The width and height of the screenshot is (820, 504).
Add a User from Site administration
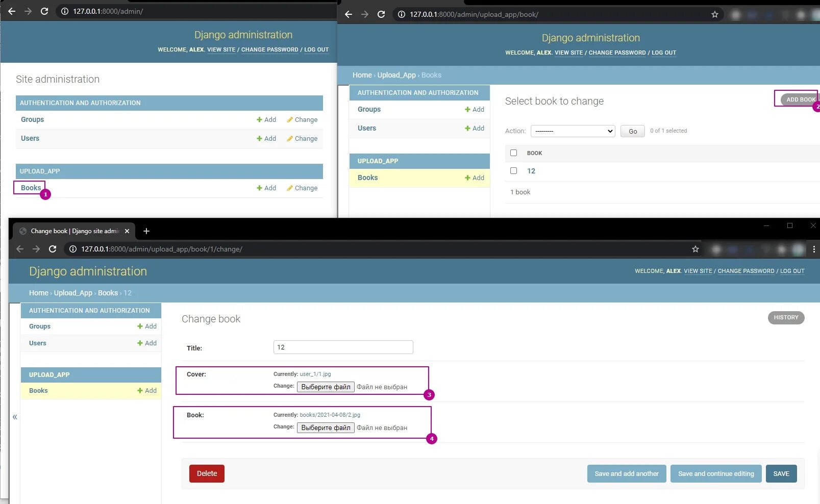point(266,138)
